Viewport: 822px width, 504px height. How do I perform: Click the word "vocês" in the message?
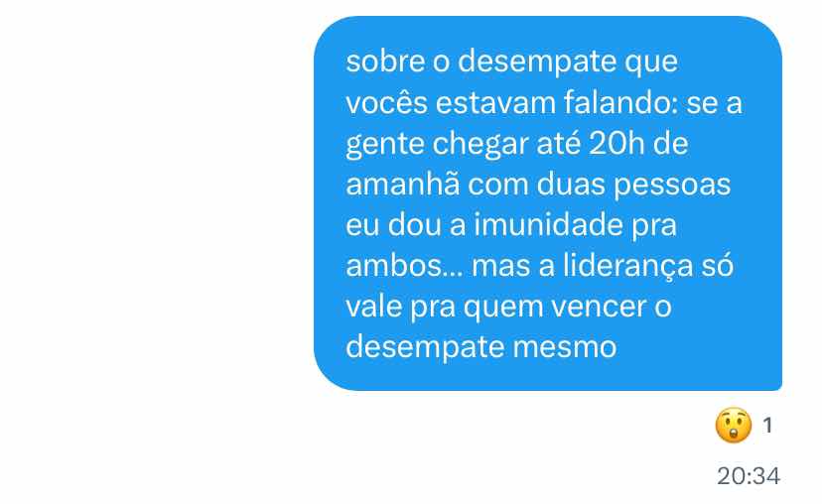(387, 103)
